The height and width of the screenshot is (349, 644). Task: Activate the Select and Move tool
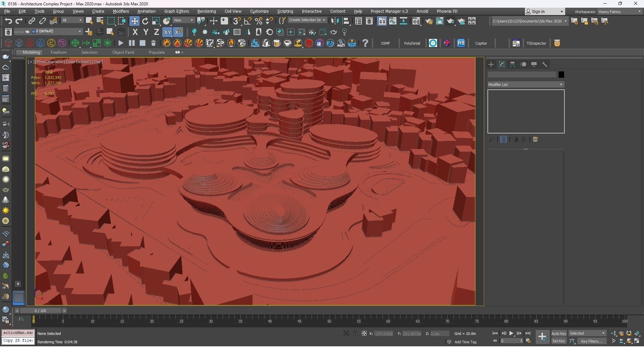[x=135, y=21]
